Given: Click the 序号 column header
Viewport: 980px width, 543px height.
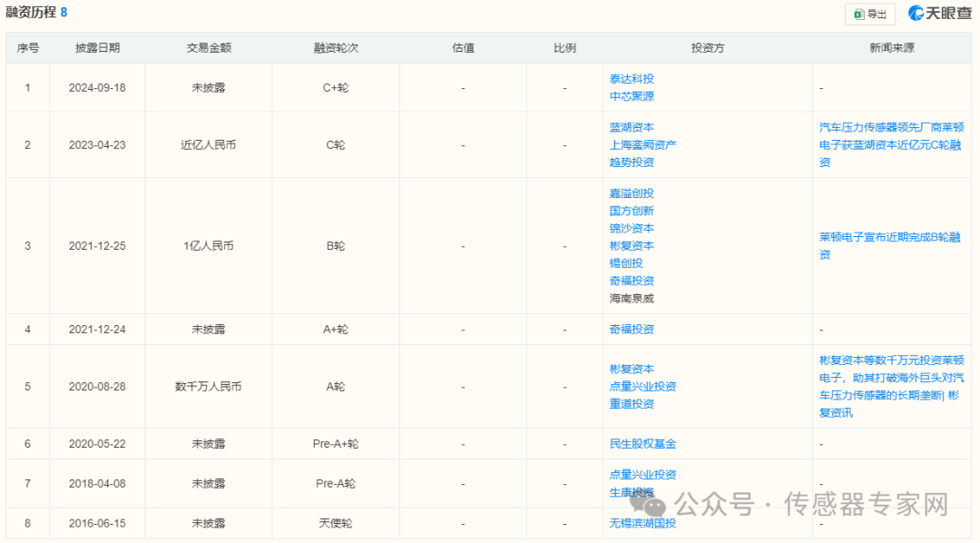Looking at the screenshot, I should (x=27, y=48).
